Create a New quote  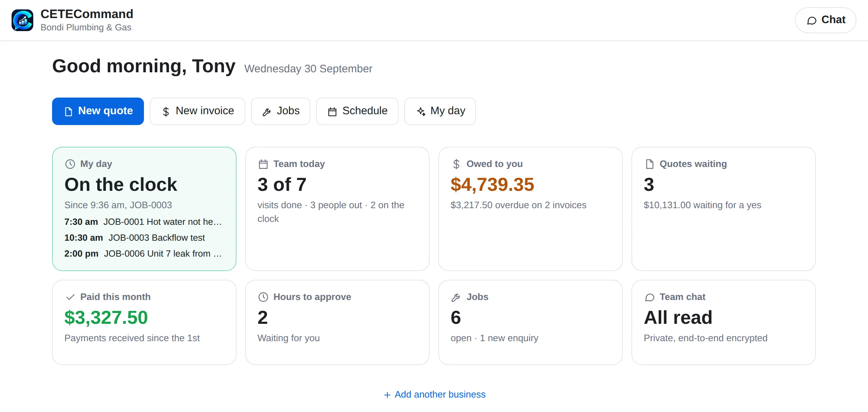(98, 111)
